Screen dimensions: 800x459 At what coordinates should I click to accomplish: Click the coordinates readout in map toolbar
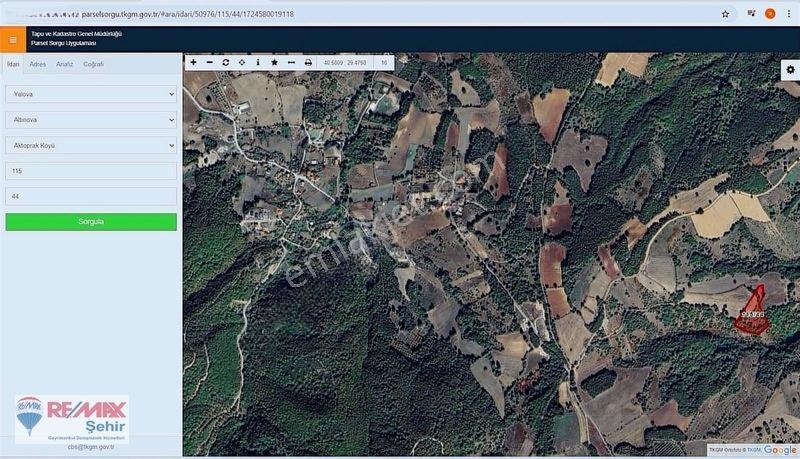(345, 63)
